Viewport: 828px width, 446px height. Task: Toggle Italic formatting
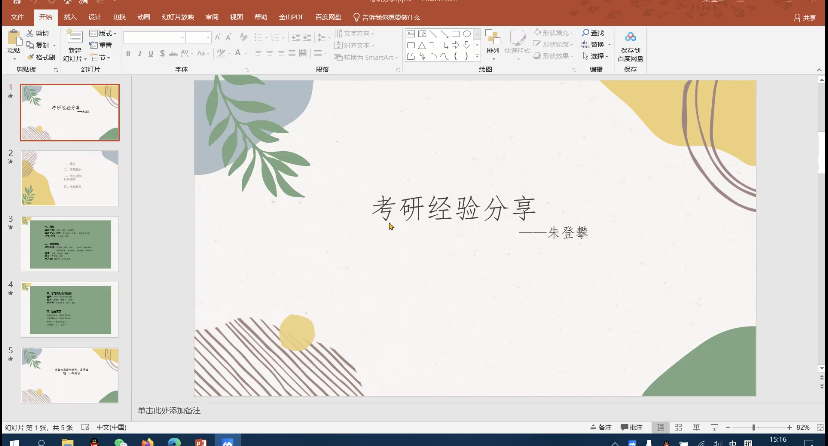coord(140,53)
